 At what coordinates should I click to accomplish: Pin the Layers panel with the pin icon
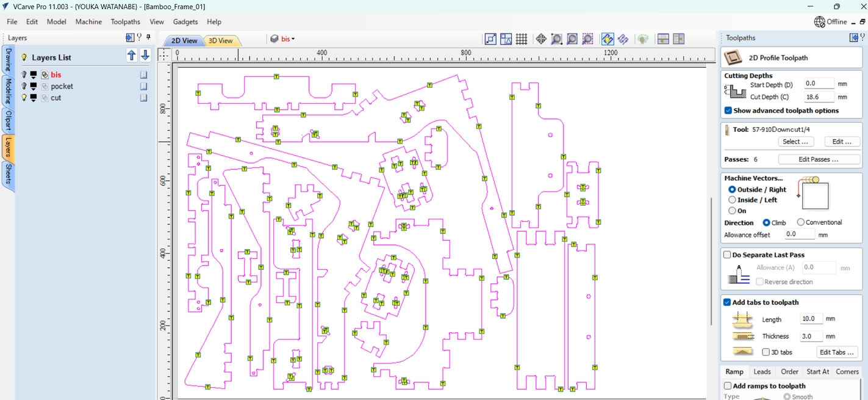pos(147,37)
